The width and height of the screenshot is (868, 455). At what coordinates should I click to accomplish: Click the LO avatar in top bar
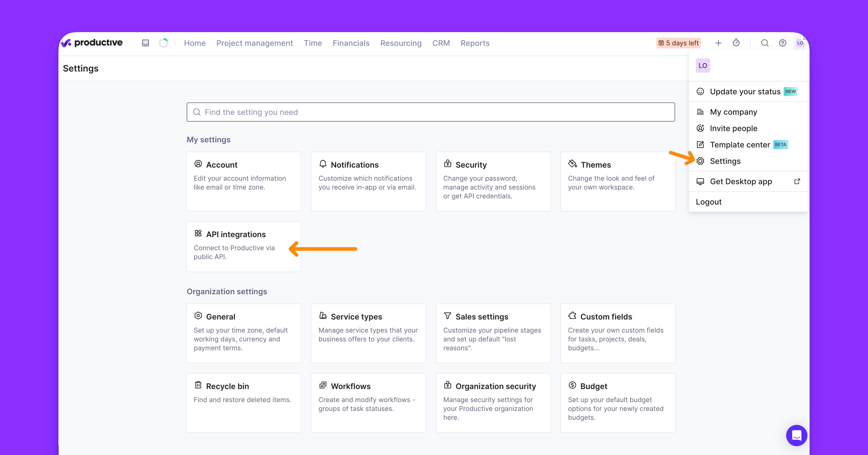pyautogui.click(x=800, y=43)
